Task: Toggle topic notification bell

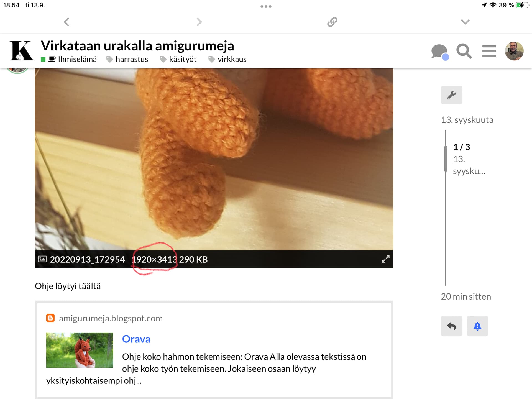Action: (x=477, y=326)
